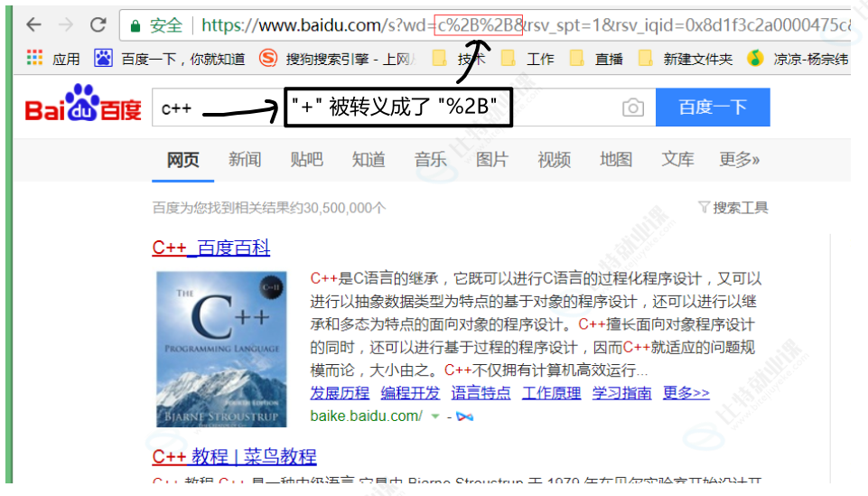Open the 更多>> sublink

pyautogui.click(x=686, y=393)
